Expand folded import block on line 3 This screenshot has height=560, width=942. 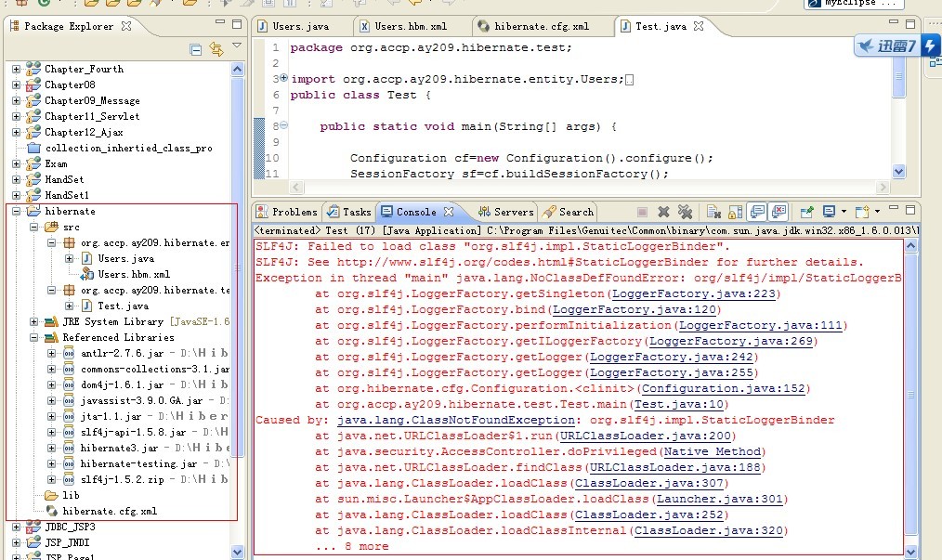[283, 79]
